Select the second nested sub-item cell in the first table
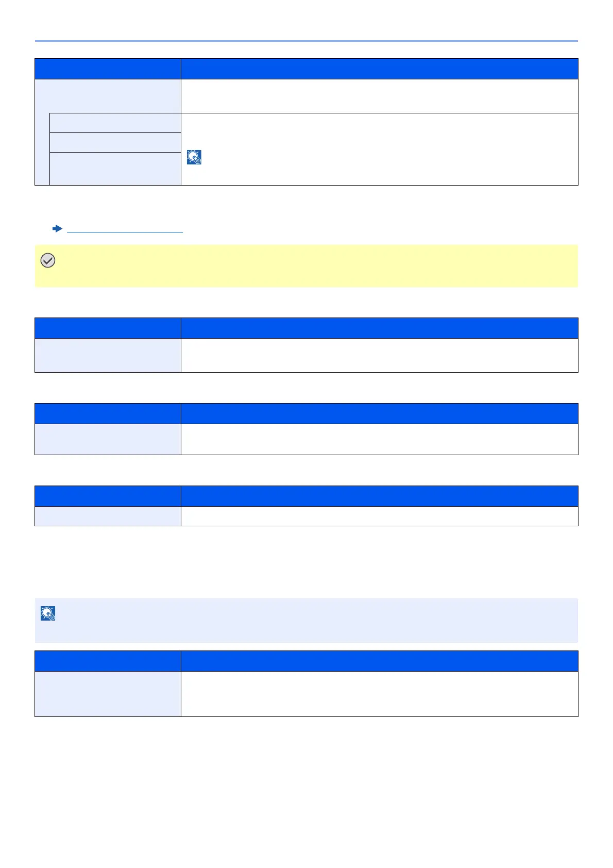 pyautogui.click(x=115, y=142)
